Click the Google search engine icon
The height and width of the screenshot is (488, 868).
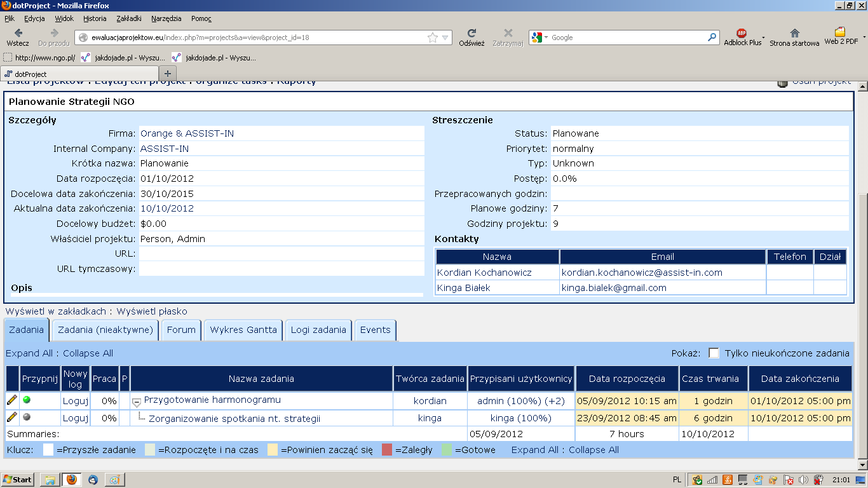point(537,37)
